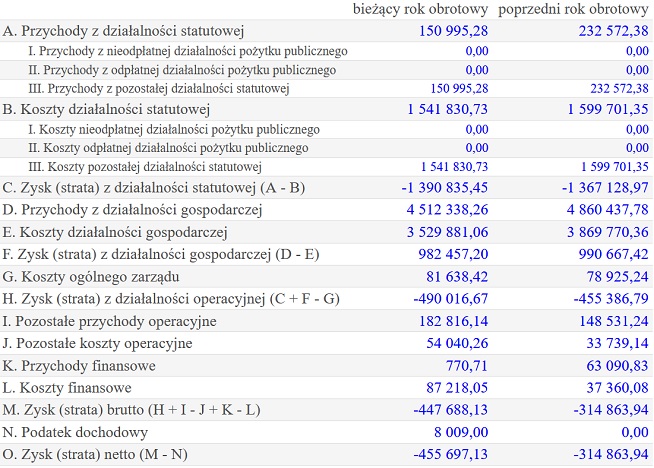Viewport: 654px width, 468px height.
Task: Click label 'D. Przychody z działalności gospodarczej'
Action: click(x=132, y=210)
